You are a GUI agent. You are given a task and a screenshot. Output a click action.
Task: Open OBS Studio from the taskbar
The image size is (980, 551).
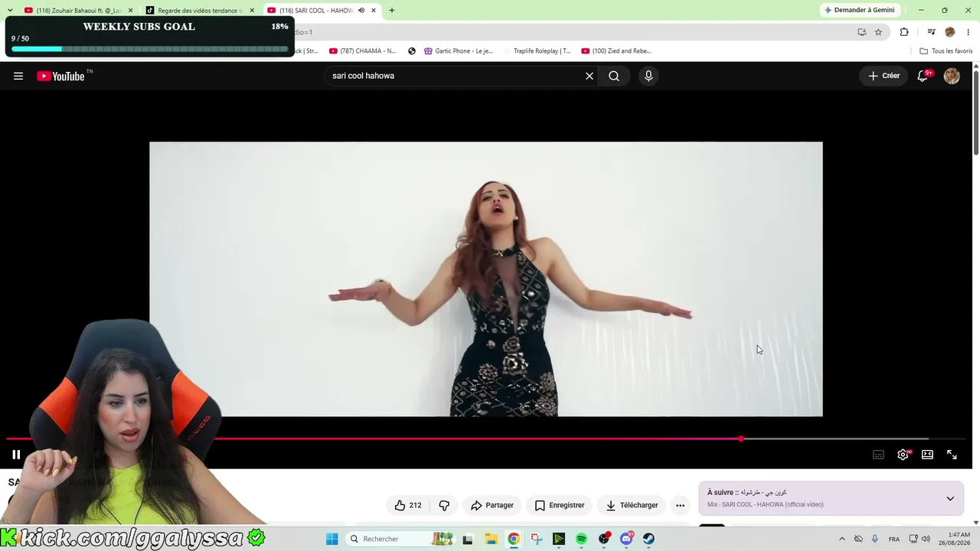604,539
